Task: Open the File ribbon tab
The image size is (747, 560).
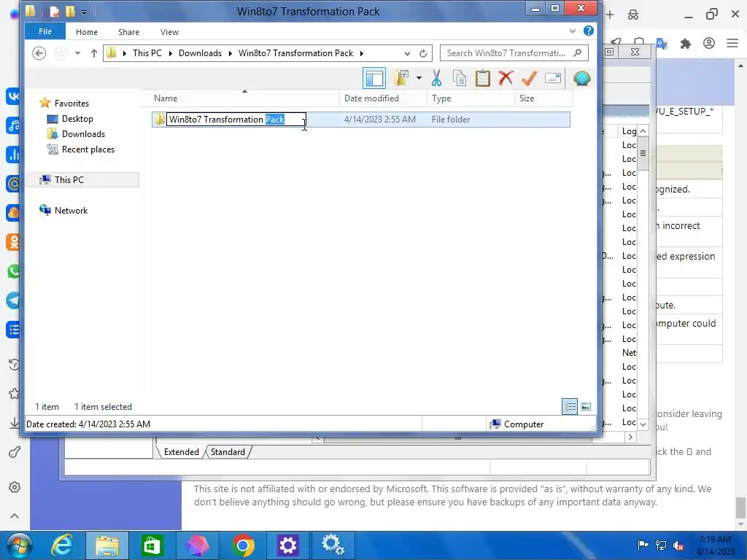Action: pos(45,31)
